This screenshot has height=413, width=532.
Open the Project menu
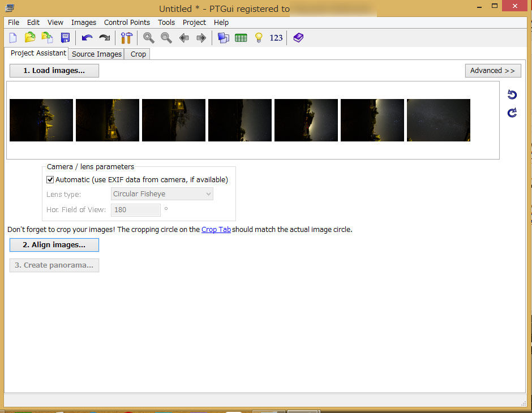tap(194, 23)
